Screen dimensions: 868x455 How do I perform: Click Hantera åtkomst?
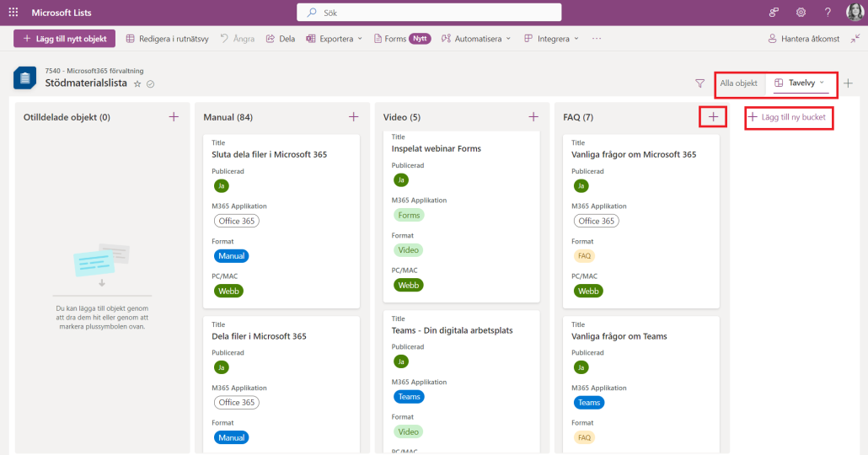coord(804,39)
